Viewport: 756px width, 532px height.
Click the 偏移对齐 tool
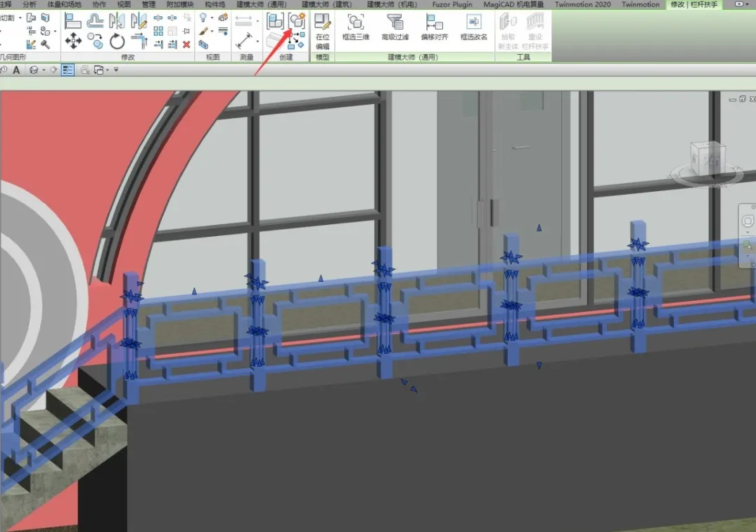pos(435,27)
